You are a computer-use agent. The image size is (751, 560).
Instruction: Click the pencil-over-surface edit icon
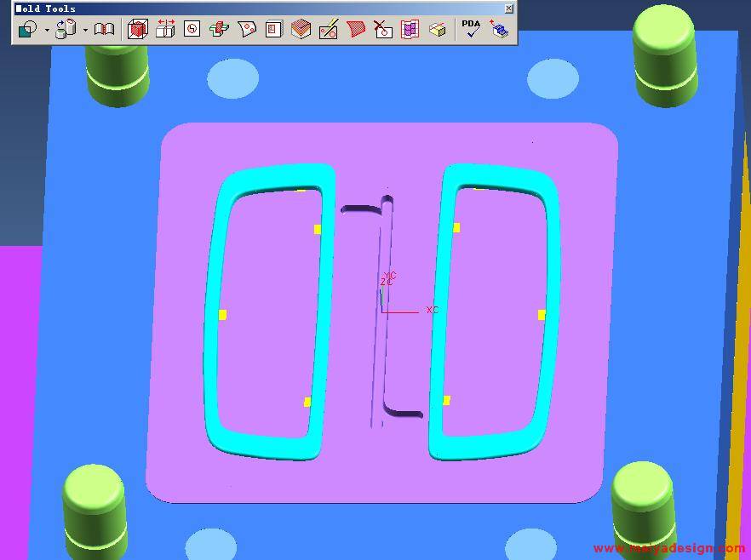click(x=329, y=30)
